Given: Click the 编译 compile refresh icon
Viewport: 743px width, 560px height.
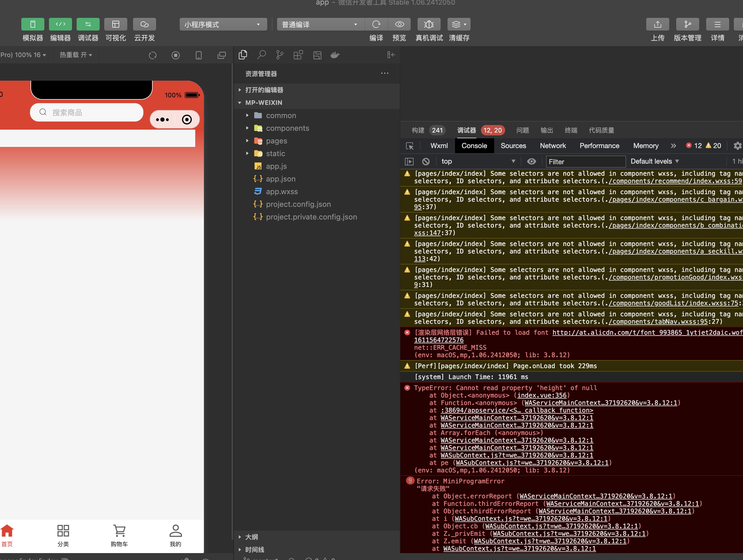Looking at the screenshot, I should [x=376, y=24].
